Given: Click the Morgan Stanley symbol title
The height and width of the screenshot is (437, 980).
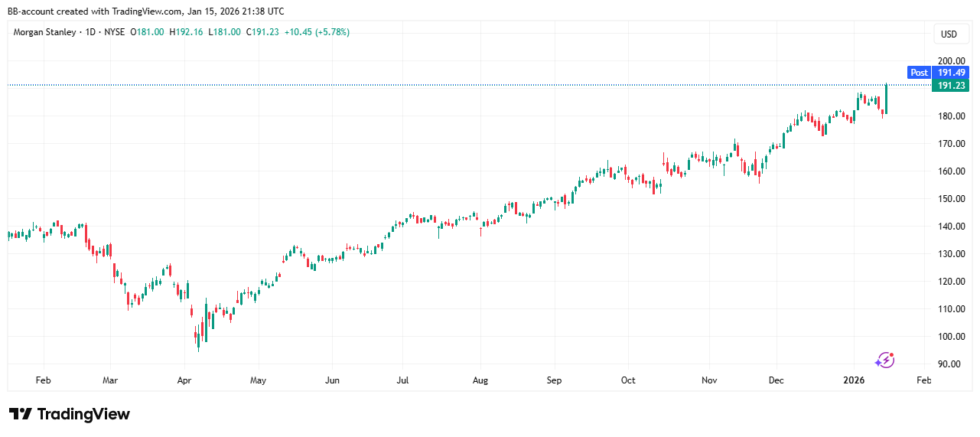Looking at the screenshot, I should (44, 32).
